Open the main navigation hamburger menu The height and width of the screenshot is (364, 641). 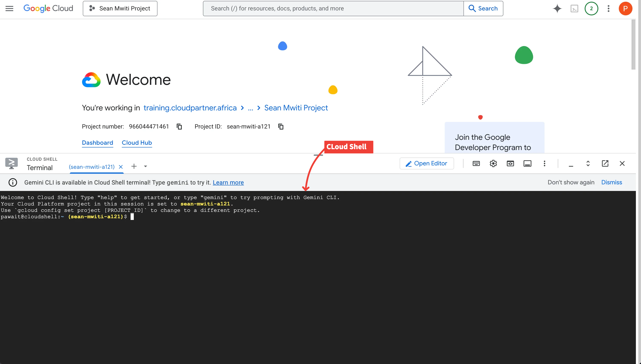(x=9, y=9)
